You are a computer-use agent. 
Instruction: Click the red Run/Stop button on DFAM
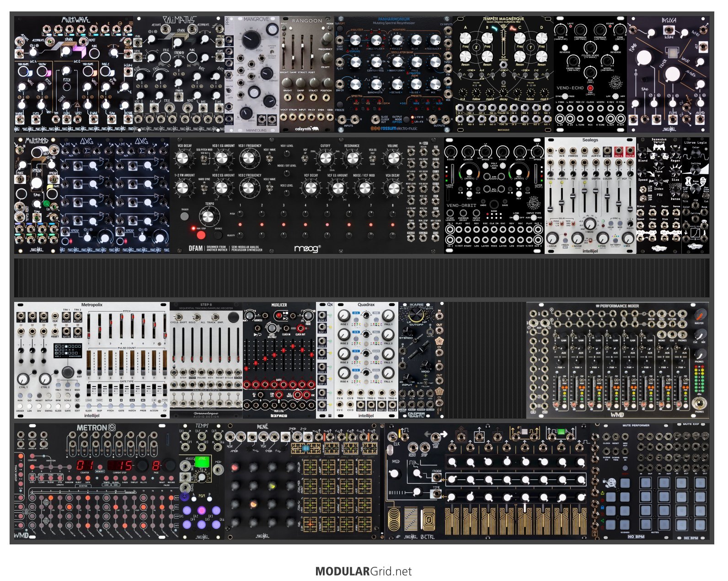point(201,235)
